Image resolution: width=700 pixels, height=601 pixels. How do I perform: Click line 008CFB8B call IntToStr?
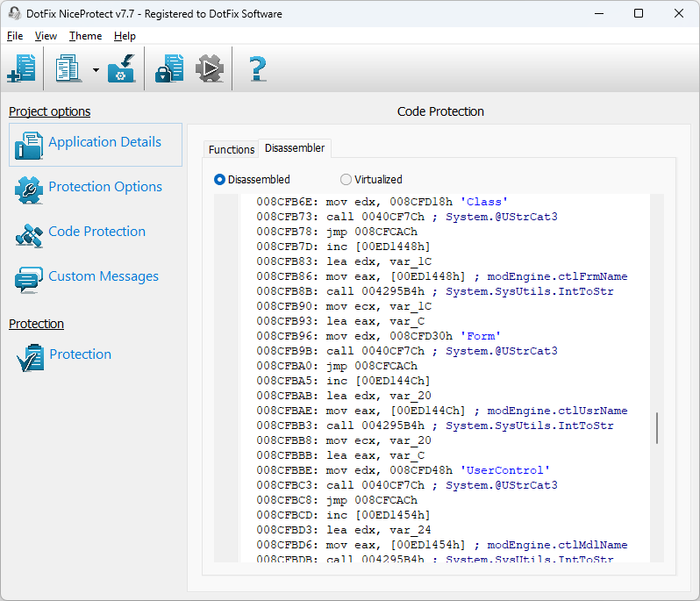[435, 291]
